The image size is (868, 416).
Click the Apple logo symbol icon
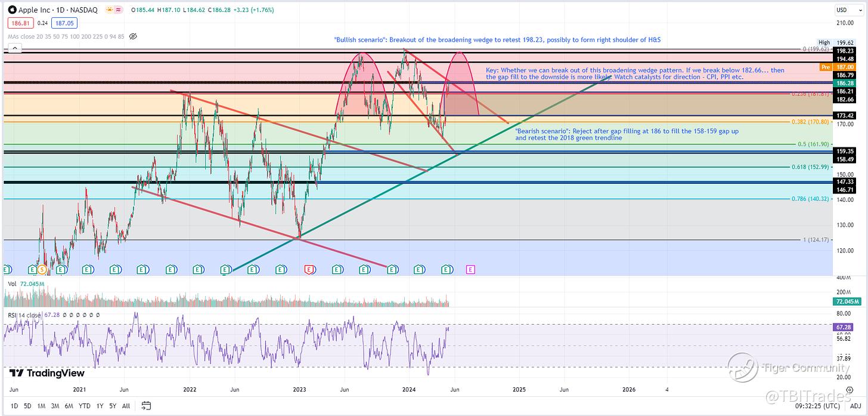click(12, 10)
